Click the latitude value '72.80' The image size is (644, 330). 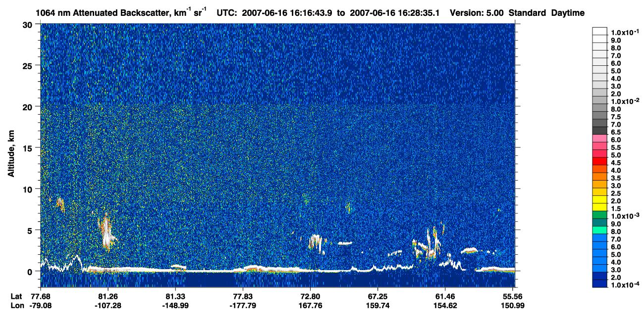click(310, 296)
